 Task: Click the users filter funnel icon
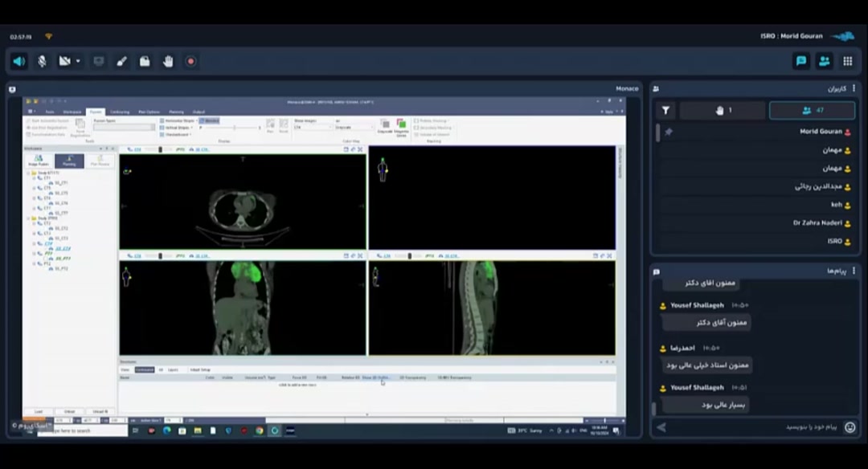[x=665, y=111]
